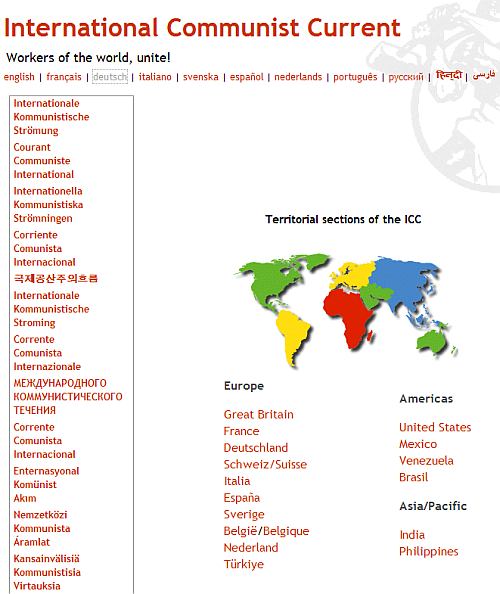500x594 pixels.
Task: Select the Hindi language link
Action: click(x=449, y=75)
